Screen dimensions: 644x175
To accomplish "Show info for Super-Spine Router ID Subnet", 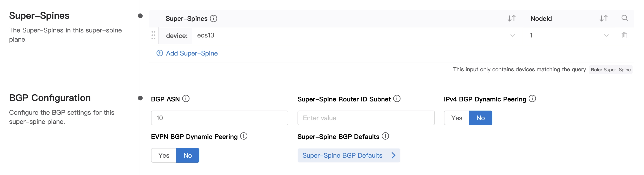I will pyautogui.click(x=397, y=99).
